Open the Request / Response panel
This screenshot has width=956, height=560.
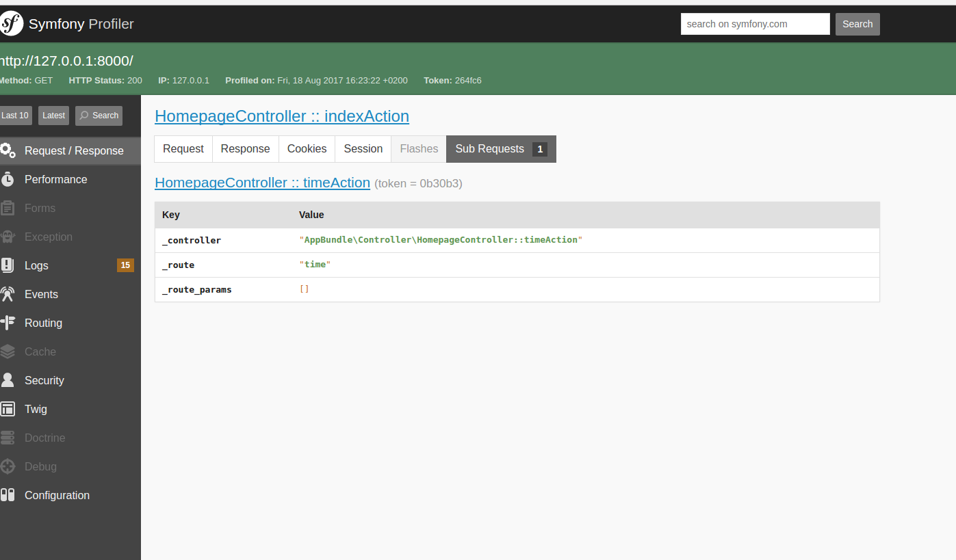pyautogui.click(x=70, y=150)
